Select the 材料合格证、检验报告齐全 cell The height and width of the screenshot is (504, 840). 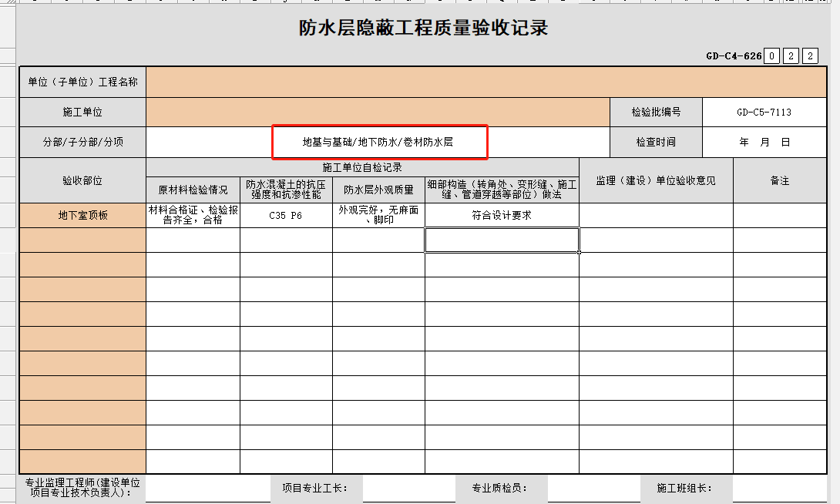193,216
